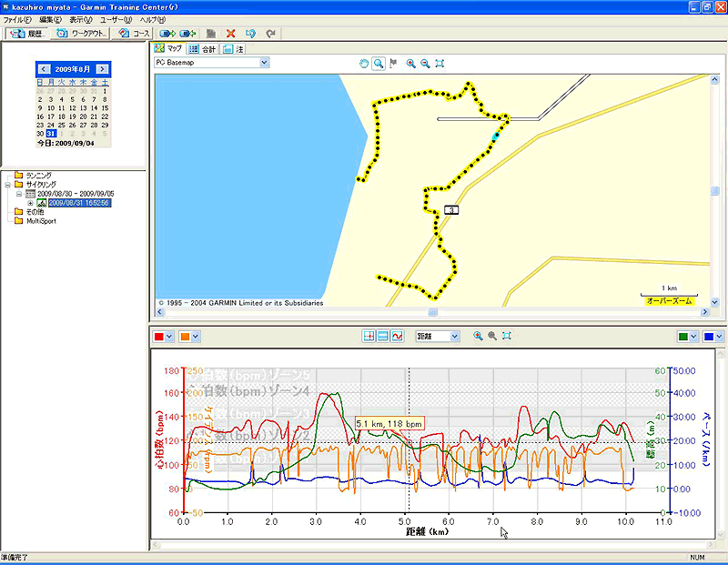Click the map vertical scrollbar down arrow

click(x=715, y=302)
